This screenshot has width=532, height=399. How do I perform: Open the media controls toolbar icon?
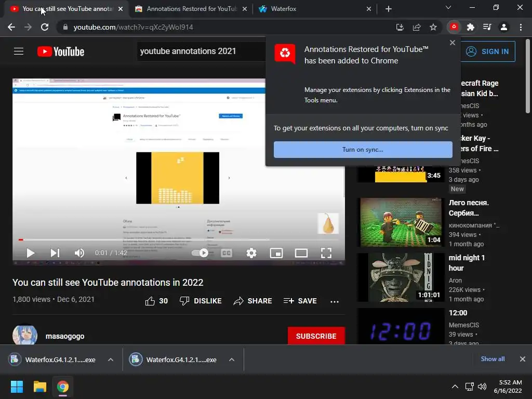click(487, 27)
